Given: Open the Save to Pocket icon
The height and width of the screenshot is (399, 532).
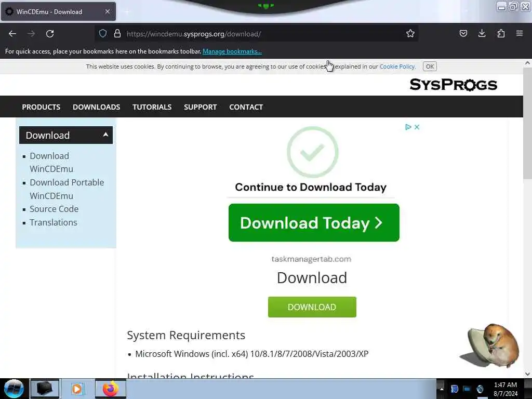Looking at the screenshot, I should pyautogui.click(x=463, y=33).
